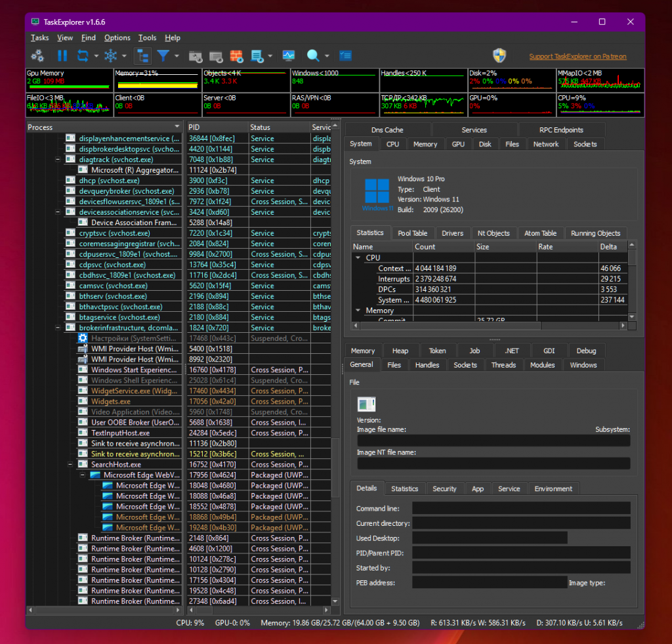This screenshot has width=672, height=644.
Task: Click the Command line field
Action: (x=521, y=508)
